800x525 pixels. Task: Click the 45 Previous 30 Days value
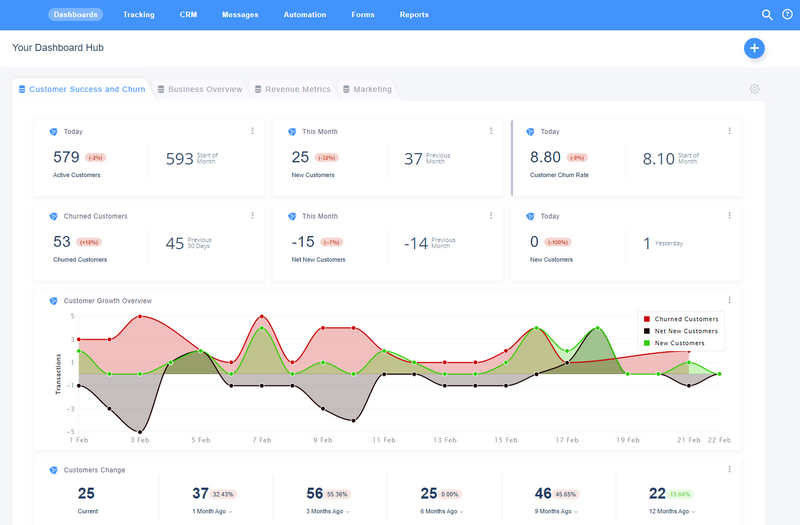pyautogui.click(x=174, y=244)
